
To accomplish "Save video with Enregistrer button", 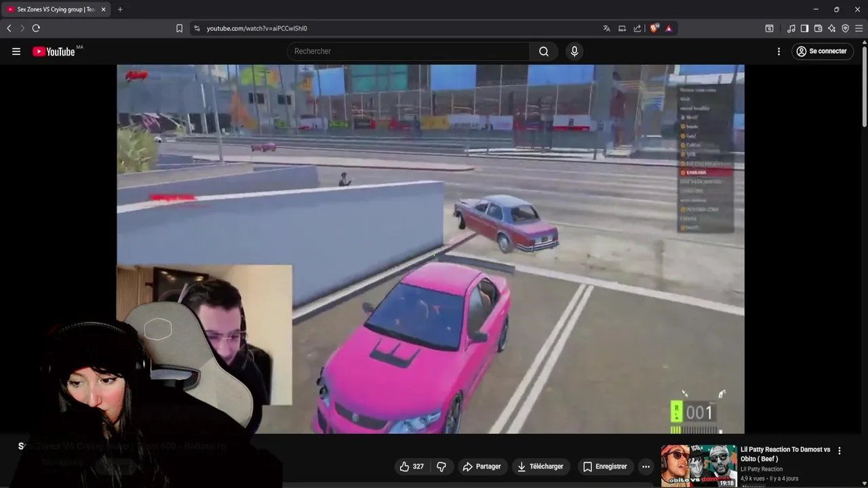I will click(x=605, y=466).
